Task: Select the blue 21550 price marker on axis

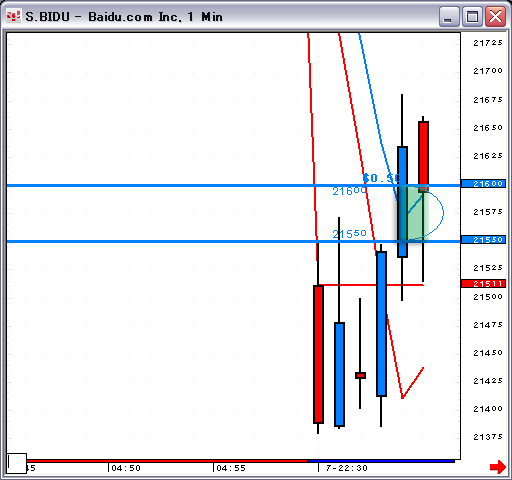Action: point(484,240)
